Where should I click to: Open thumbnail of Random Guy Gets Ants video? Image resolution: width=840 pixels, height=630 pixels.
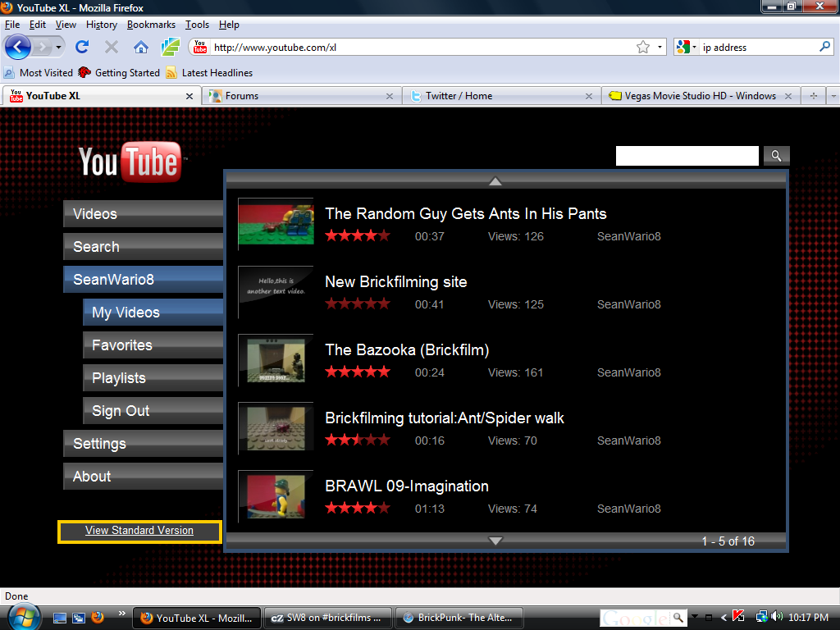276,224
